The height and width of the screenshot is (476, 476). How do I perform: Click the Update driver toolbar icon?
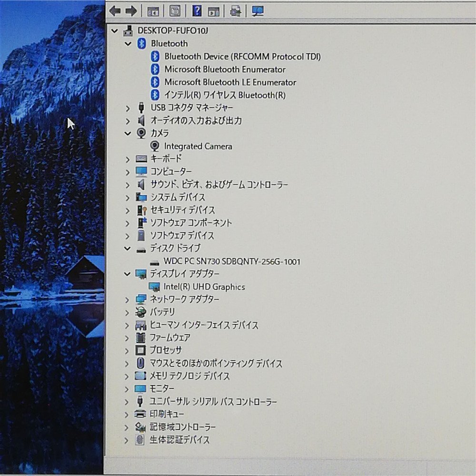pyautogui.click(x=235, y=11)
